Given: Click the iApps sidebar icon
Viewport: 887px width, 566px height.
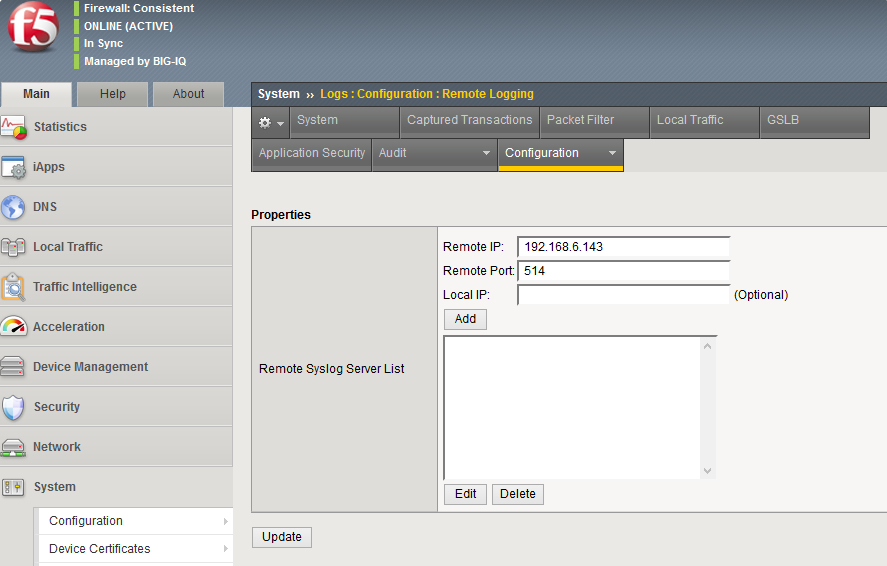Looking at the screenshot, I should coord(14,167).
